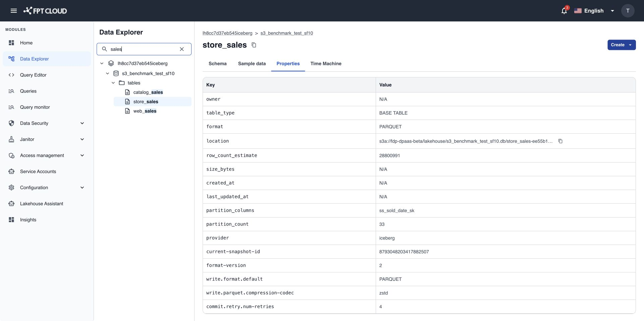Click the Insights dashboard icon
644x321 pixels.
click(x=11, y=220)
